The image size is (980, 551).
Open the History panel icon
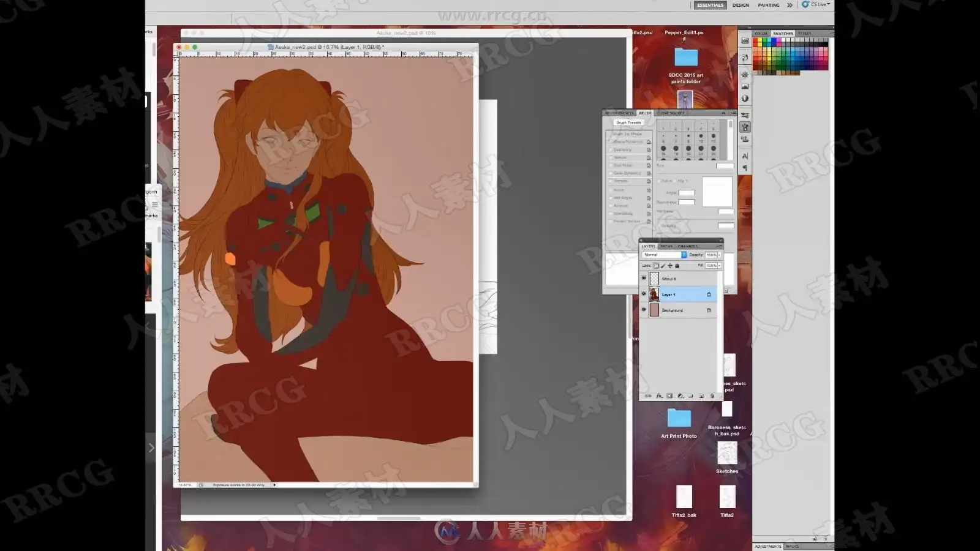[745, 58]
